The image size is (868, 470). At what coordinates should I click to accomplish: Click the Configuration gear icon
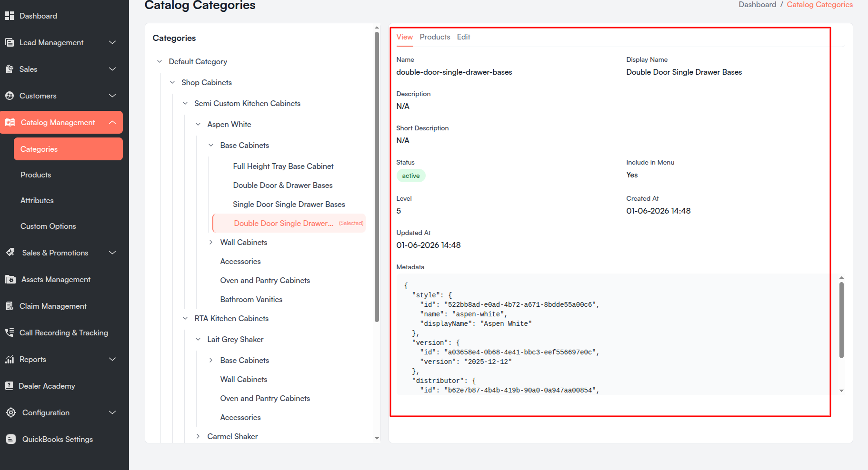tap(11, 412)
